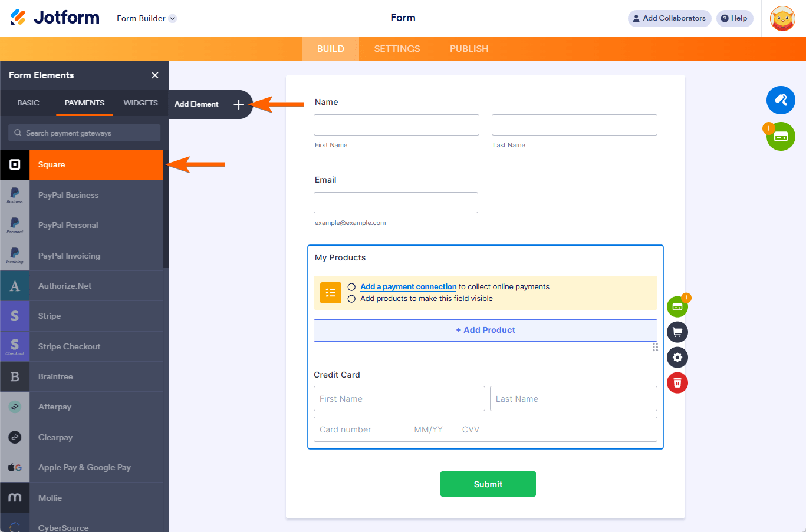Click the PayPal Invoicing icon
Screen dimensions: 806x532
tap(15, 256)
